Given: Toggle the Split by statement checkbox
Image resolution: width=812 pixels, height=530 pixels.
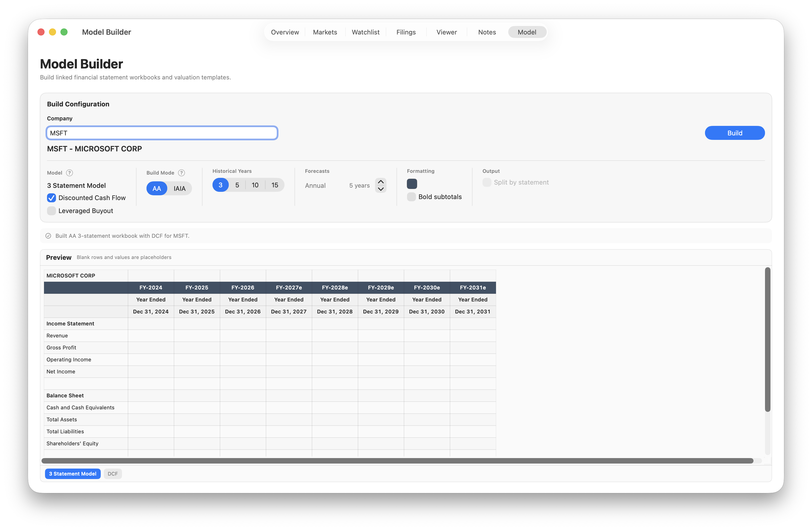Looking at the screenshot, I should 487,182.
